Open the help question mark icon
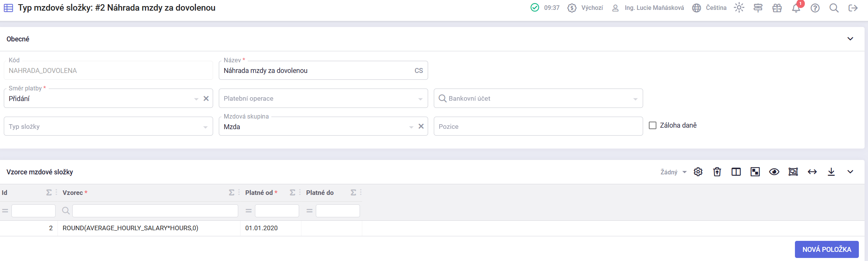Viewport: 868px width, 261px height. 815,8
